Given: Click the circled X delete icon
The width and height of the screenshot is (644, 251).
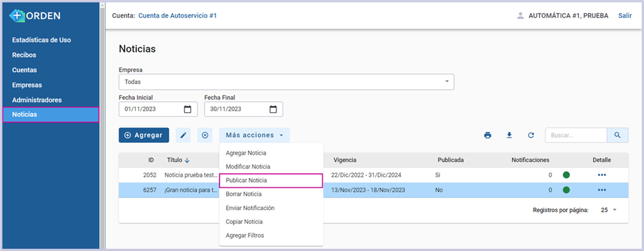Looking at the screenshot, I should click(205, 136).
